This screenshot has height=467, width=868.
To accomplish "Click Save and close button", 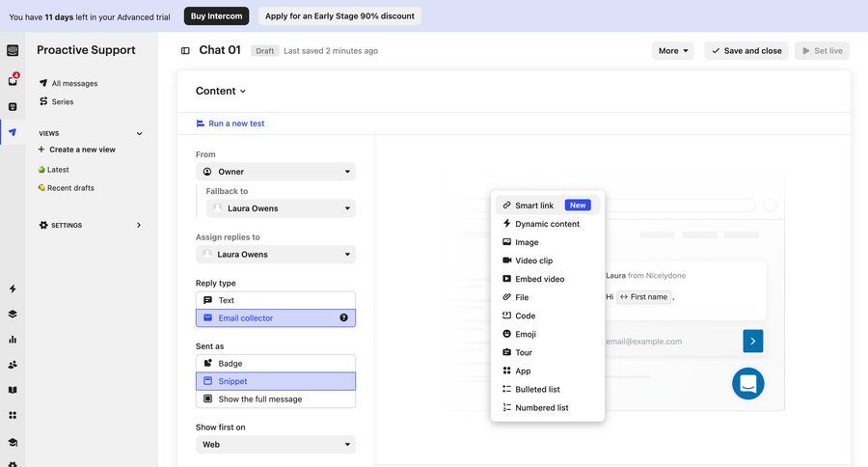I will 746,51.
